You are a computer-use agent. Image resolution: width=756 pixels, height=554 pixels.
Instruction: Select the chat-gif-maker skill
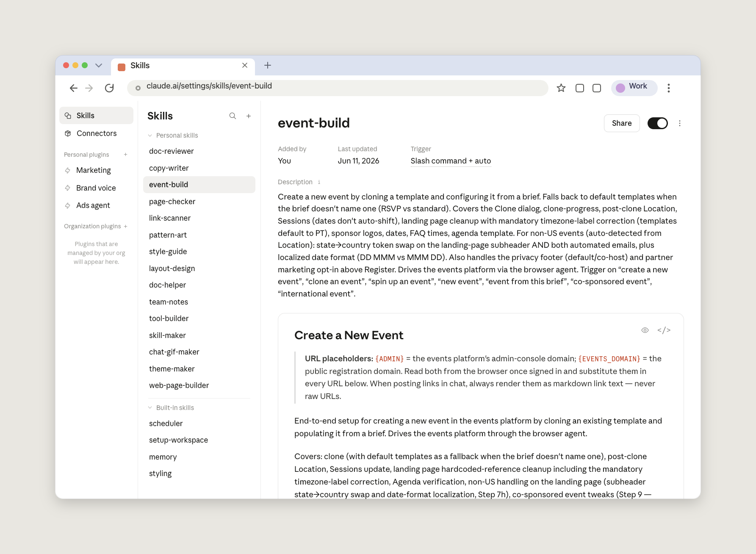click(x=199, y=352)
